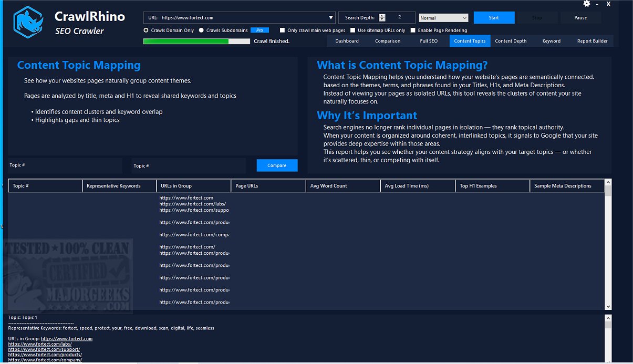Screen dimensions: 633x364
Task: Enable Only crawl main web pages
Action: 282,30
